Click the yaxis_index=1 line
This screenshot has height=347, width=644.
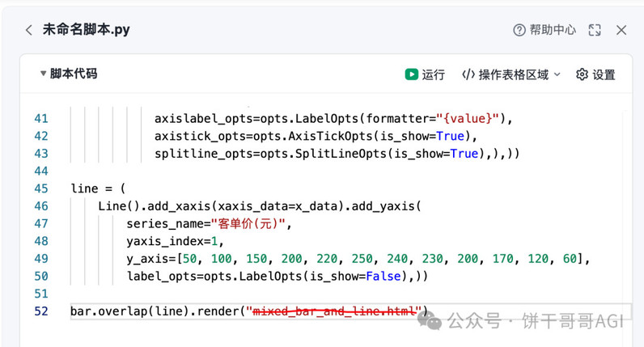175,241
